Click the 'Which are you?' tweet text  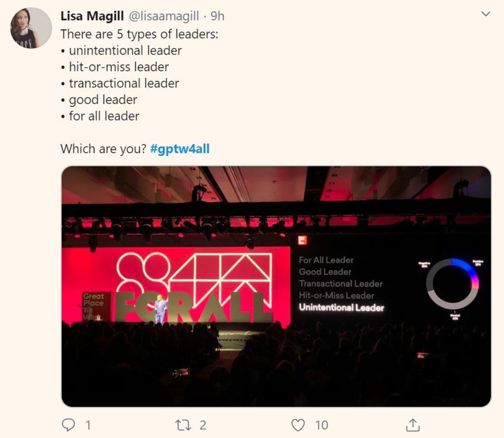pos(103,149)
